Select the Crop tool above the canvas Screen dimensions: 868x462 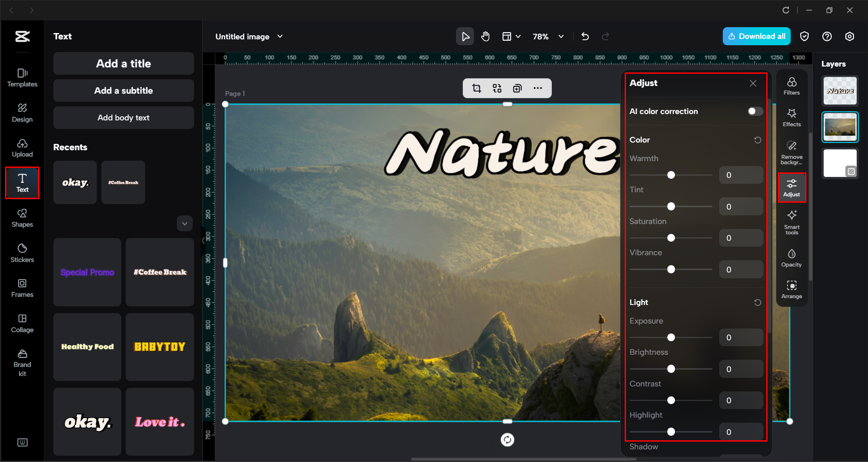pos(476,88)
